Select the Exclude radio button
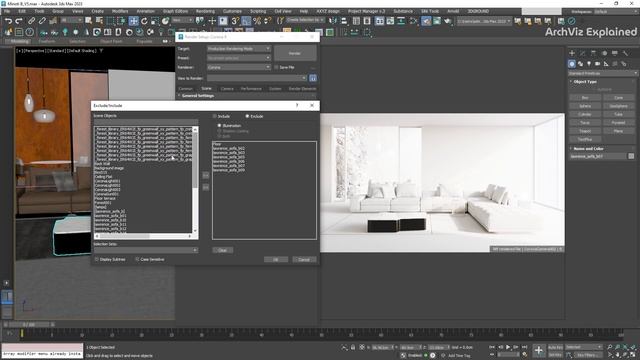 pyautogui.click(x=247, y=116)
